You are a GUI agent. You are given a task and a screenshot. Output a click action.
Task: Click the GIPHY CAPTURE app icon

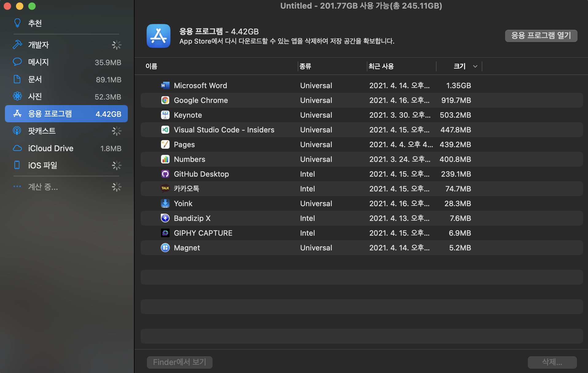pyautogui.click(x=165, y=233)
